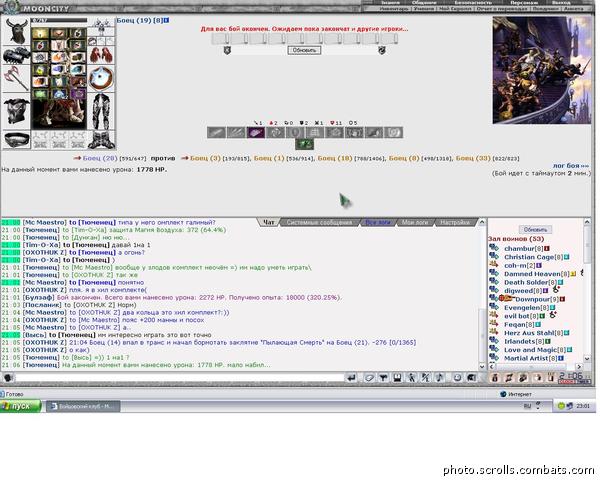Click the private message icon beside Death Solder
600x480 pixels.
494,282
